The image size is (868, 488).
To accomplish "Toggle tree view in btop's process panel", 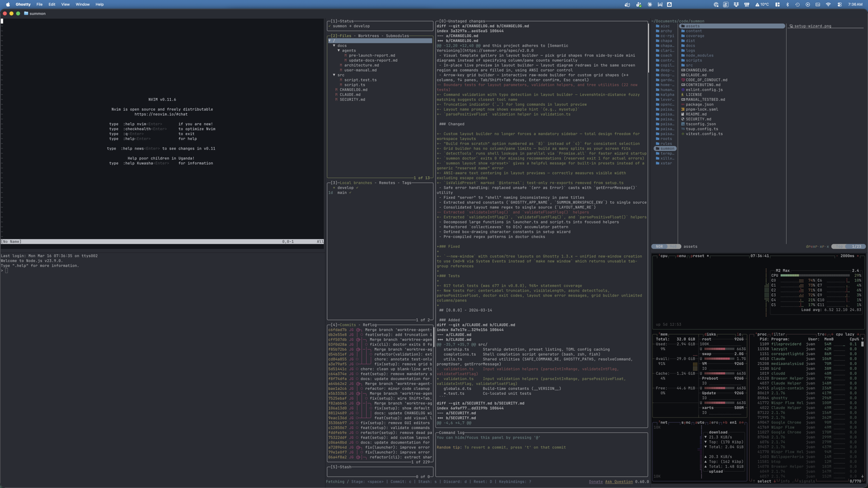I will (x=821, y=334).
